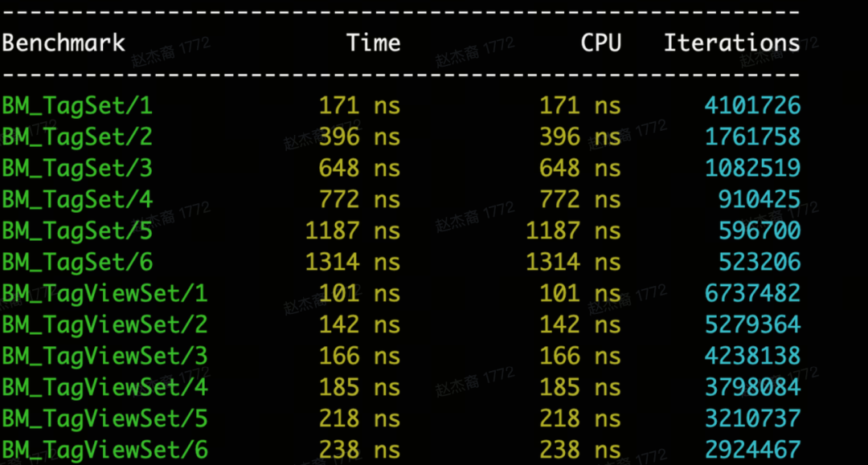
Task: Click iterations value 523206
Action: (x=759, y=262)
